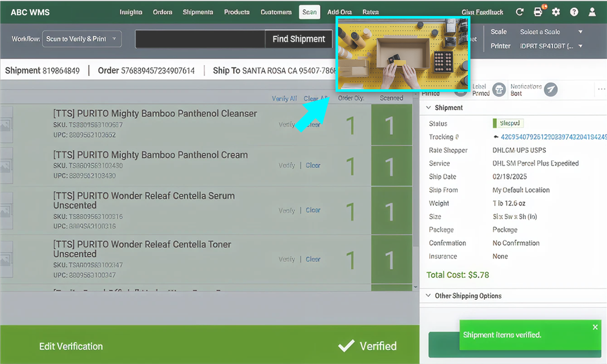Click the shipment search input field
This screenshot has height=364, width=607.
[x=200, y=39]
